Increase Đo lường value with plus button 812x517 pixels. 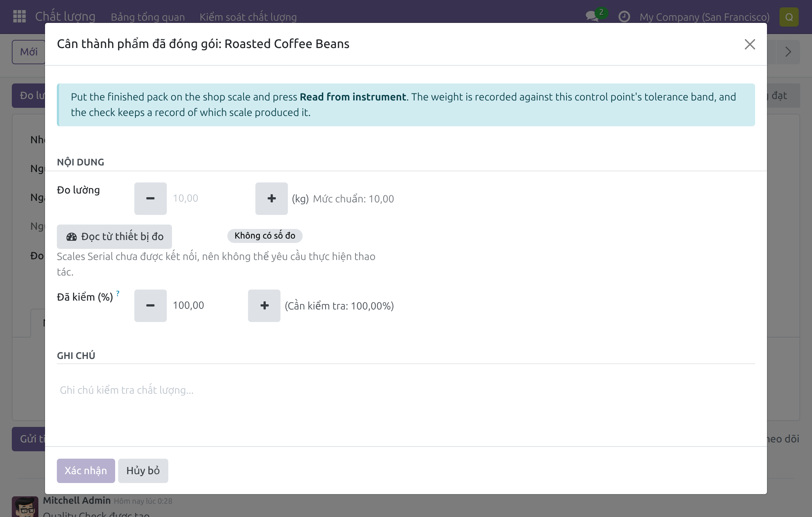coord(271,199)
